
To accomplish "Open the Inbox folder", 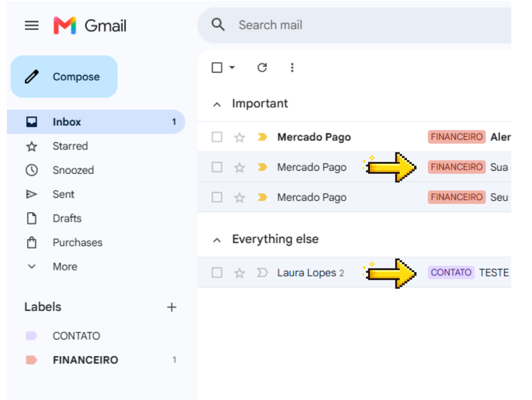I will point(96,122).
